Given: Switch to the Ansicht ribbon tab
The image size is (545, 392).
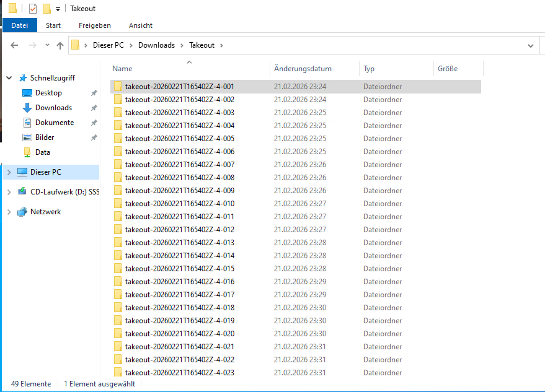Looking at the screenshot, I should pyautogui.click(x=140, y=25).
